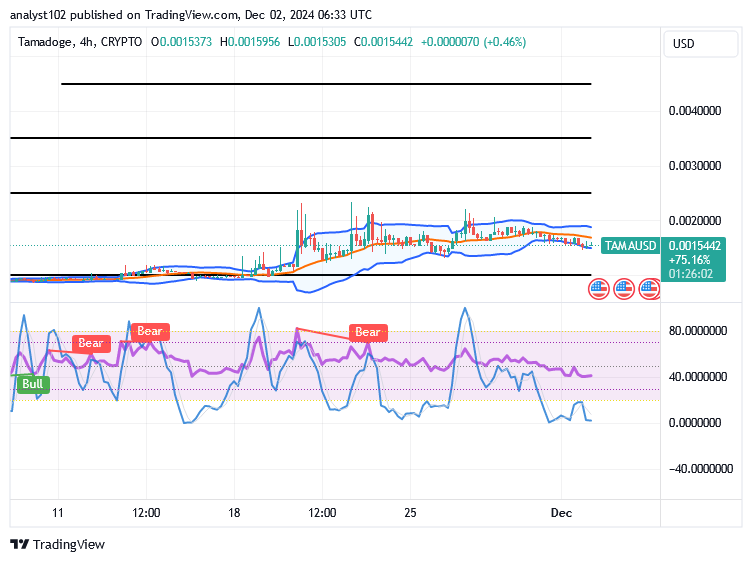
Task: Click the close value 0.0015442 in header
Action: pyautogui.click(x=387, y=42)
